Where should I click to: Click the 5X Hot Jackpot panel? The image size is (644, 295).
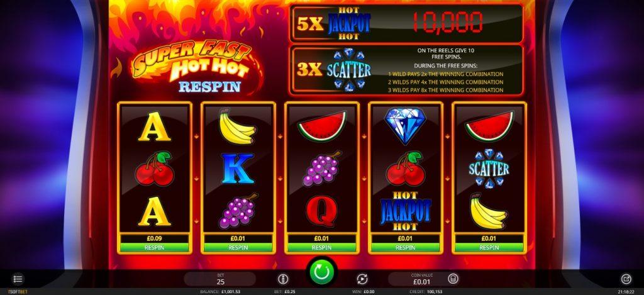[x=406, y=23]
